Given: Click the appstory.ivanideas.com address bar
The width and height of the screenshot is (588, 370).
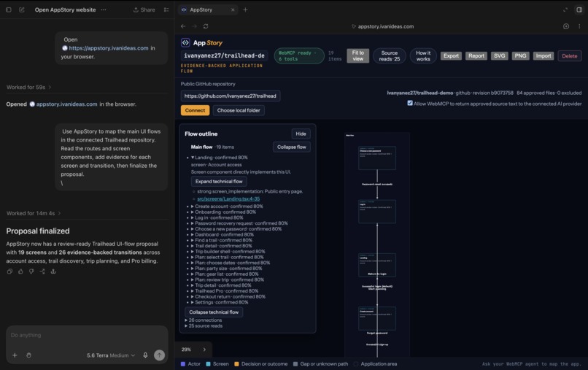Looking at the screenshot, I should (x=382, y=26).
